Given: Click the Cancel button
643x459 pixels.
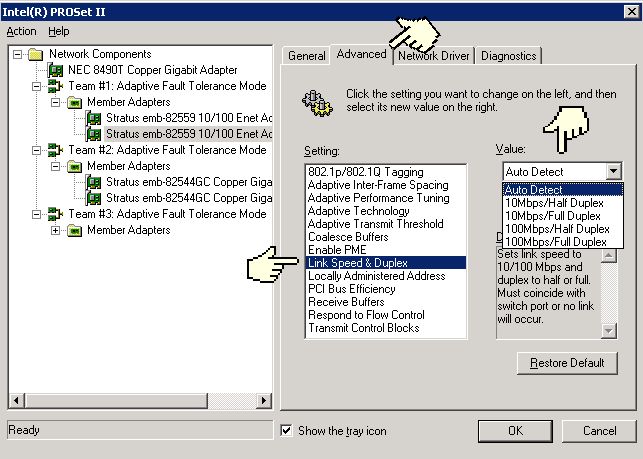Looking at the screenshot, I should (599, 431).
